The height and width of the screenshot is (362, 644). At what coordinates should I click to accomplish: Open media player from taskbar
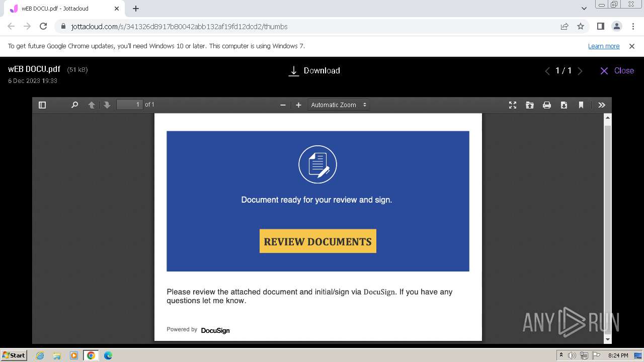click(x=74, y=355)
